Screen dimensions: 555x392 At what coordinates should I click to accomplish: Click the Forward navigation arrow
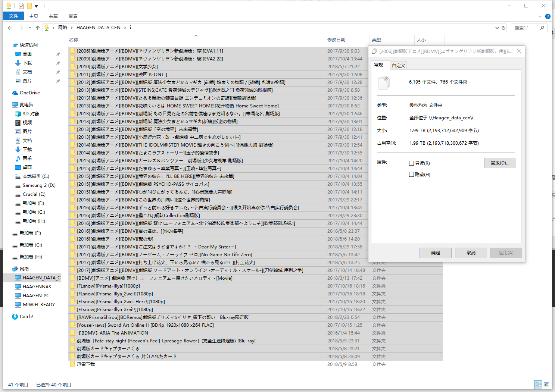[21, 28]
